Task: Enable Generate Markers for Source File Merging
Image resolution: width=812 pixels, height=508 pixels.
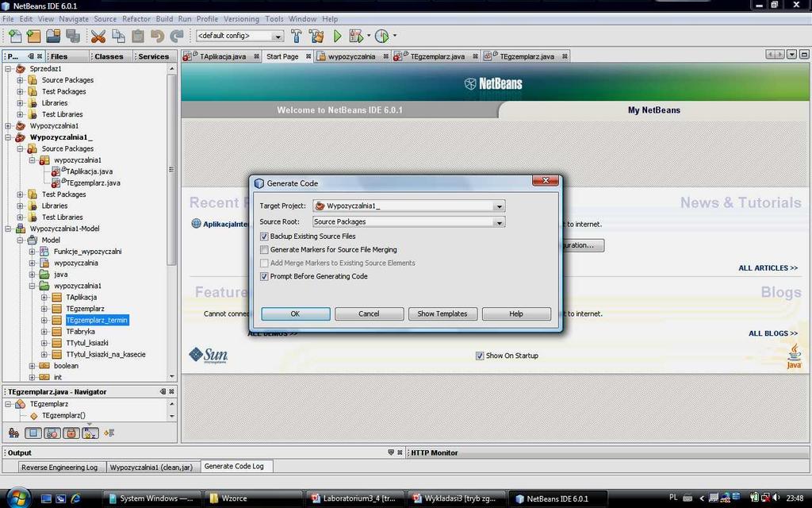Action: [264, 250]
